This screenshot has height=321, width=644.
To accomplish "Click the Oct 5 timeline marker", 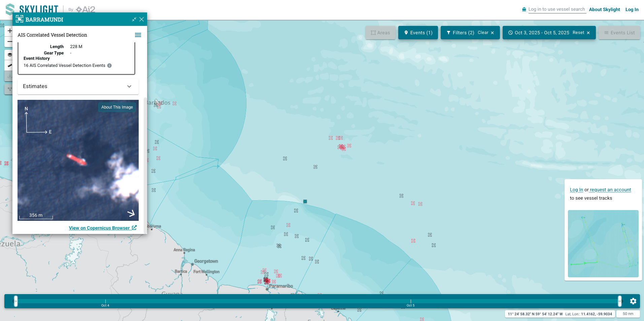I will 411,304.
